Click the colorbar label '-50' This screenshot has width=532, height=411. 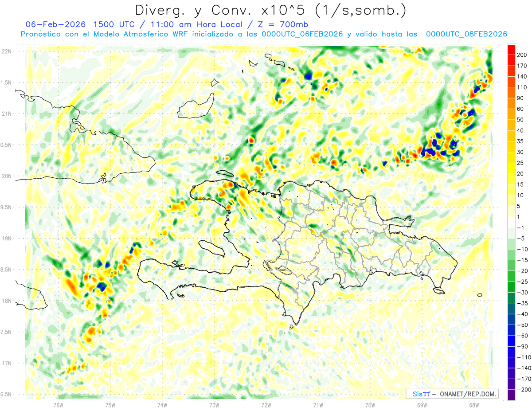point(522,325)
